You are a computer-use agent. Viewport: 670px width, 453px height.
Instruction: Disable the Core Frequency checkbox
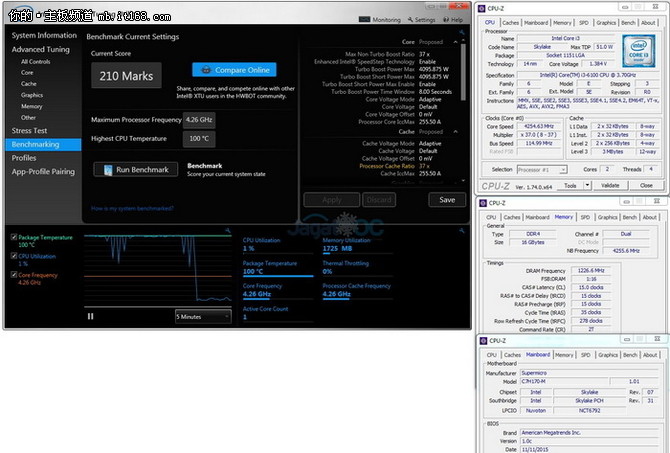click(13, 274)
